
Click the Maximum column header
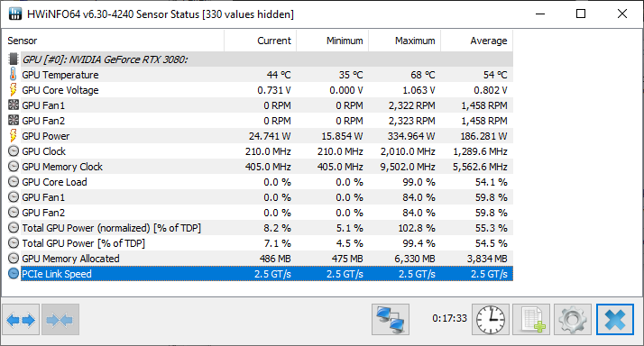coord(405,41)
